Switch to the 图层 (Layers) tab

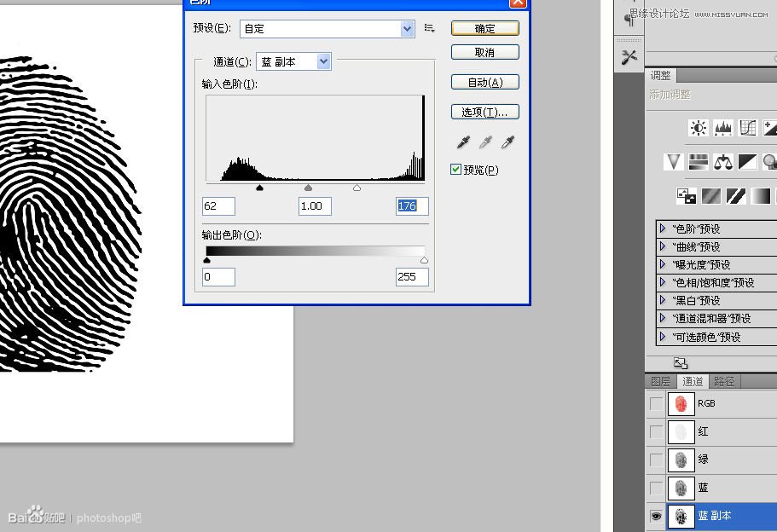click(x=660, y=381)
